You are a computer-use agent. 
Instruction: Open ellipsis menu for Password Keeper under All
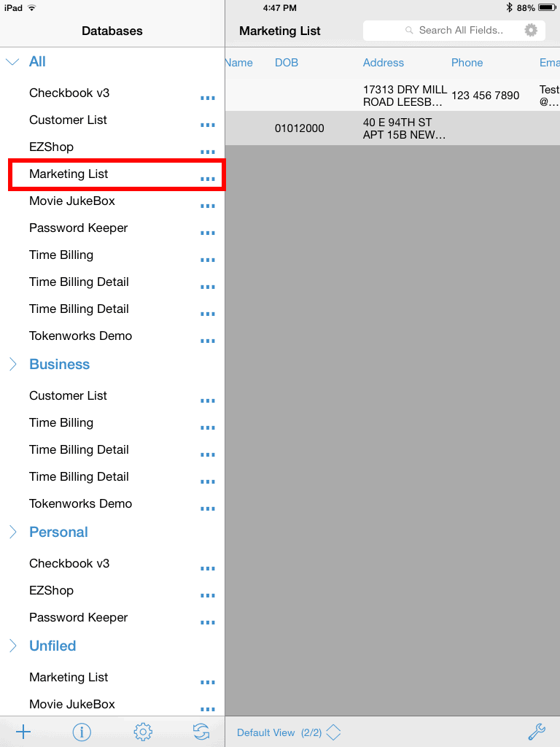[x=208, y=233]
